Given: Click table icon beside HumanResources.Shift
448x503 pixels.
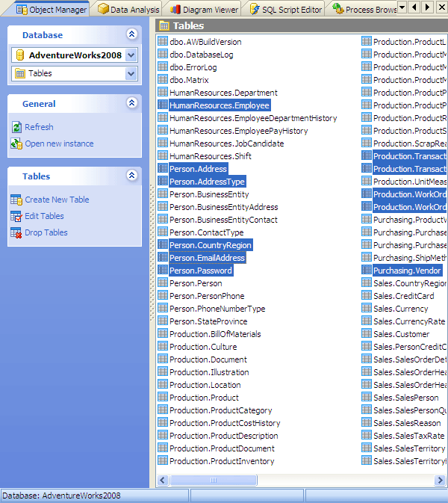Looking at the screenshot, I should (x=163, y=156).
